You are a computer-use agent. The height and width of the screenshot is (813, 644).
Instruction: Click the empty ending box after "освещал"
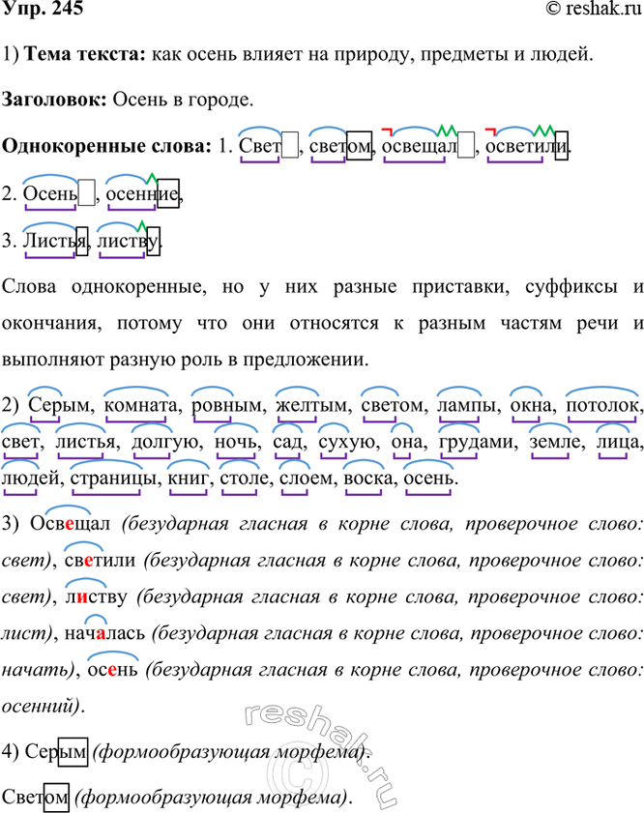[x=467, y=147]
